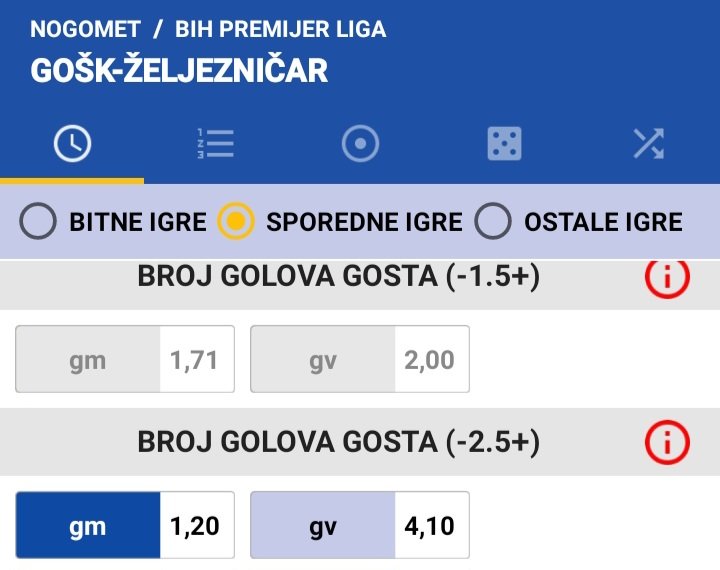Open the target circle tab icon
This screenshot has height=570, width=720.
coord(360,143)
